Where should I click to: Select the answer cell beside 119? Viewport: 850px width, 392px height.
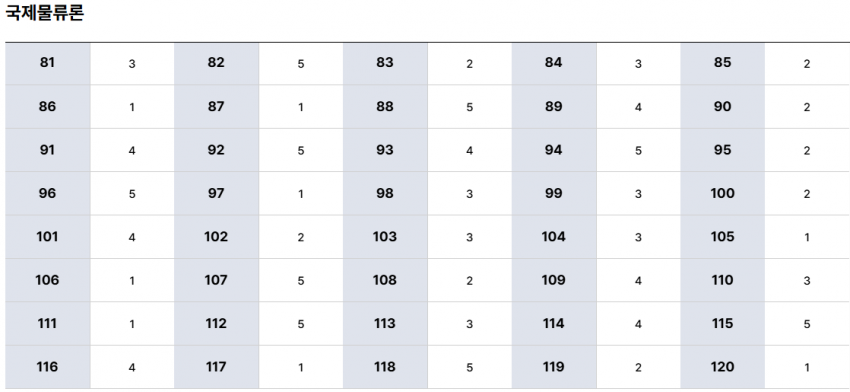coord(638,367)
